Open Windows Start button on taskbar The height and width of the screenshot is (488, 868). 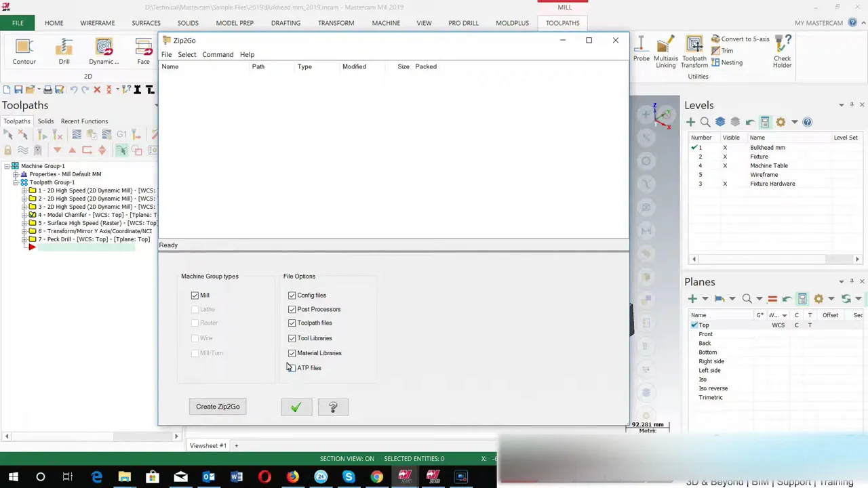point(13,477)
